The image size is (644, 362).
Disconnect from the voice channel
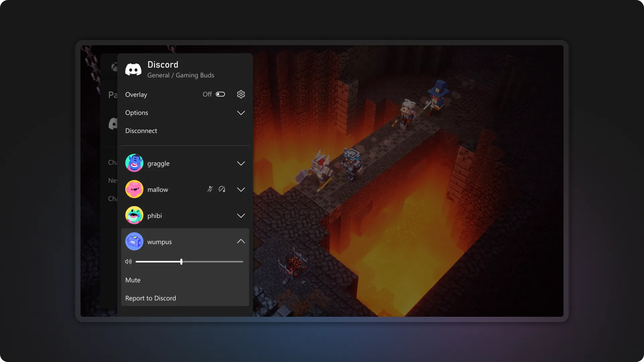click(141, 131)
